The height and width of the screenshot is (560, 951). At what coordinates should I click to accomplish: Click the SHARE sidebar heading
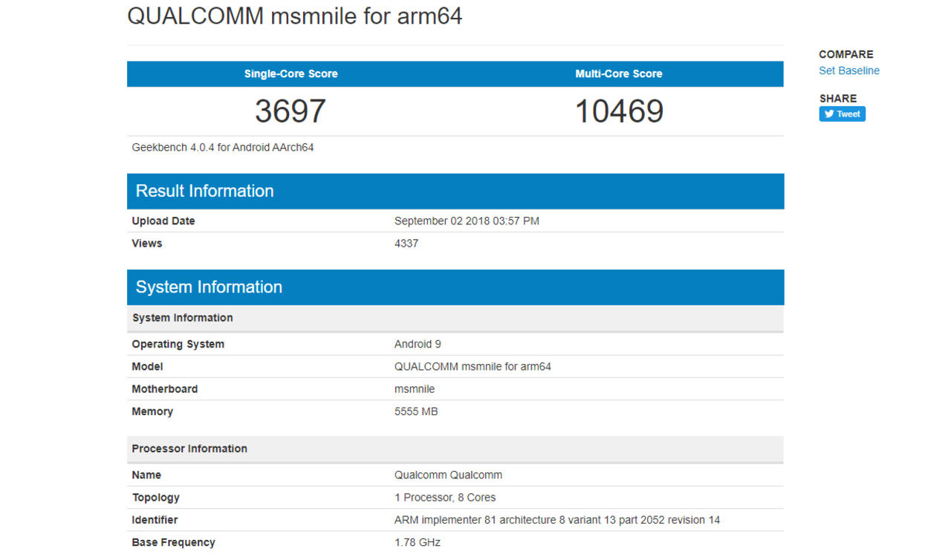tap(838, 98)
